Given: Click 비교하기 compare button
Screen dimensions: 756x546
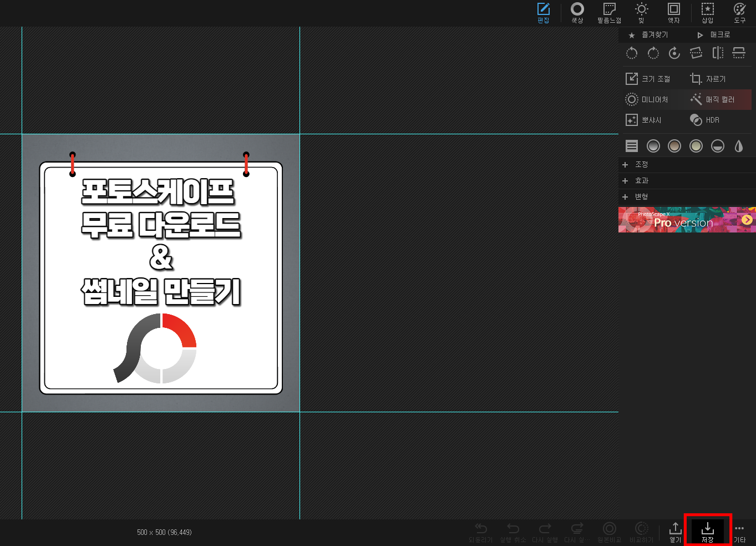Looking at the screenshot, I should [x=641, y=533].
